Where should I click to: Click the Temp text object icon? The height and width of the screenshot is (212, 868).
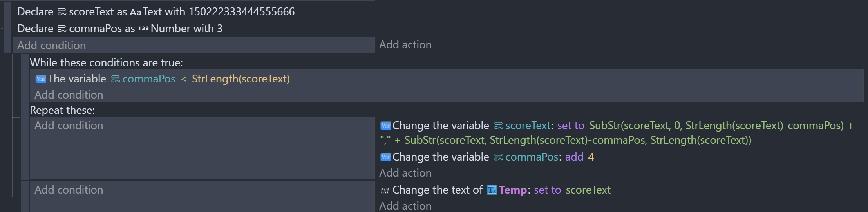pyautogui.click(x=492, y=190)
